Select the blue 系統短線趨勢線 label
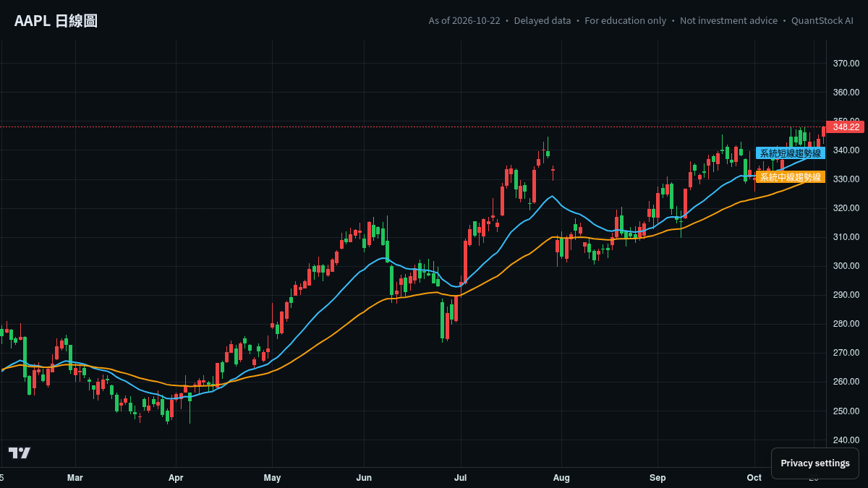868x488 pixels. pyautogui.click(x=791, y=153)
